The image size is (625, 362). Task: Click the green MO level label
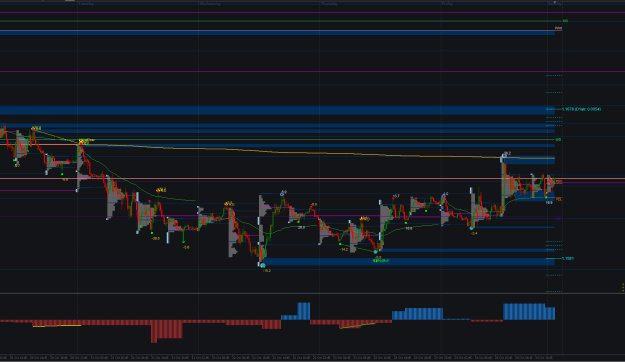coord(565,21)
